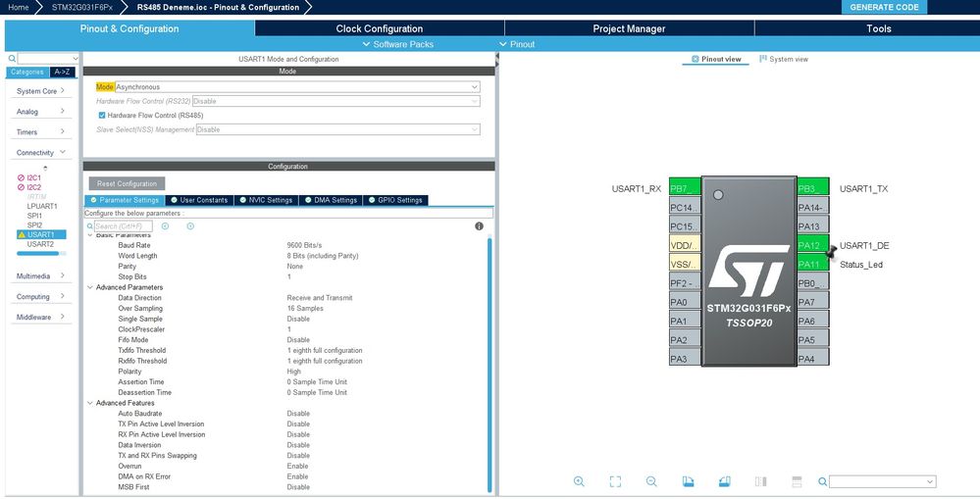This screenshot has height=499, width=980.
Task: Zoom out of the pinout view
Action: pos(651,481)
